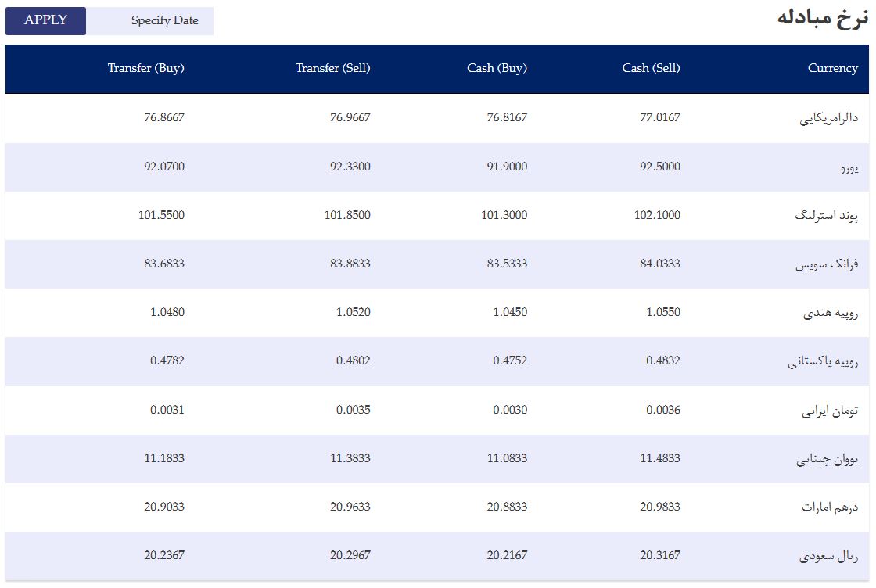Click transfer buy value 20.9033
Screen dimensions: 876x588
(164, 507)
